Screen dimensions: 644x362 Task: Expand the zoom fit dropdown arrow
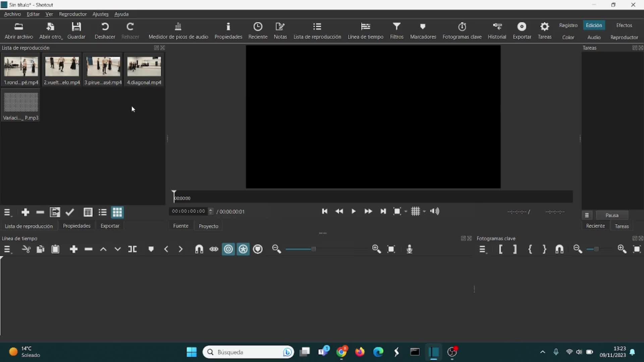pos(406,212)
